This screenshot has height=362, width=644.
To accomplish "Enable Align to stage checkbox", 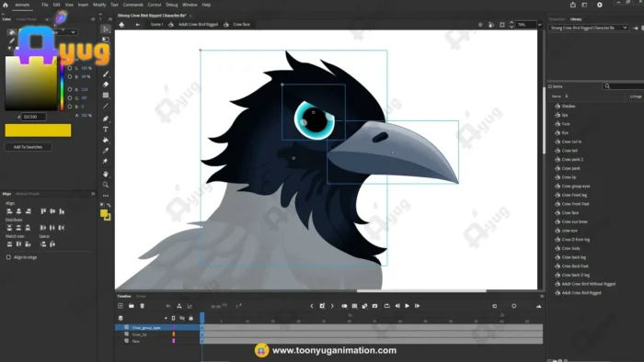I will 8,257.
